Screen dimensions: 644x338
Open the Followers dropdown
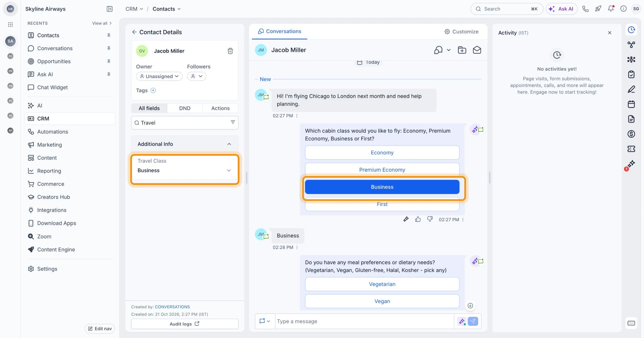(x=196, y=76)
